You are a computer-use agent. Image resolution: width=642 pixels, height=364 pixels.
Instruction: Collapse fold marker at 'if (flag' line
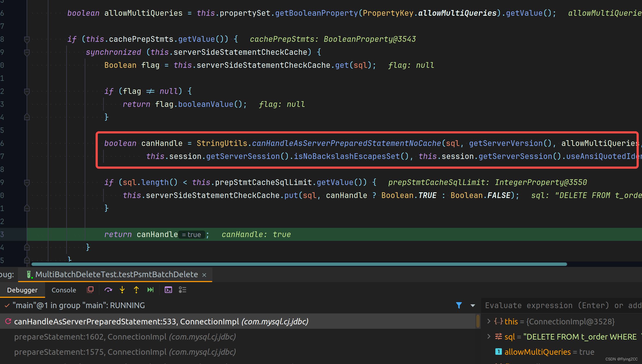point(27,91)
